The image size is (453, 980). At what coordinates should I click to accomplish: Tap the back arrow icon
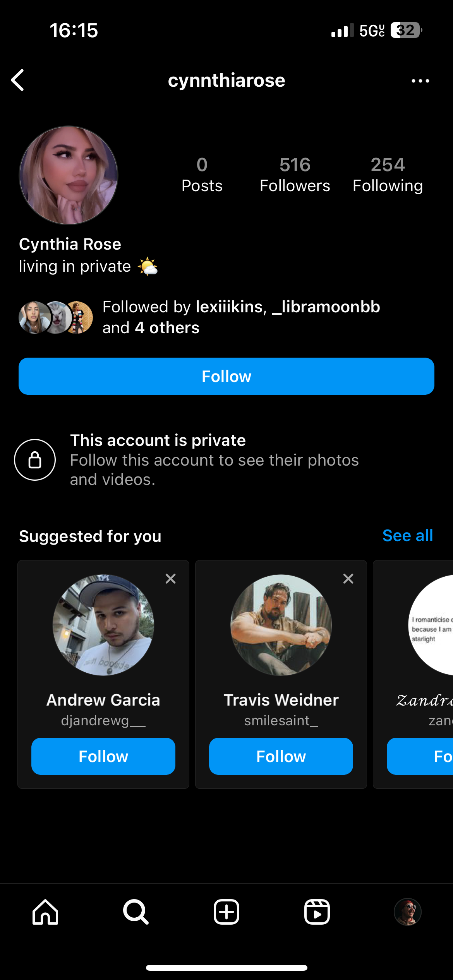(18, 81)
